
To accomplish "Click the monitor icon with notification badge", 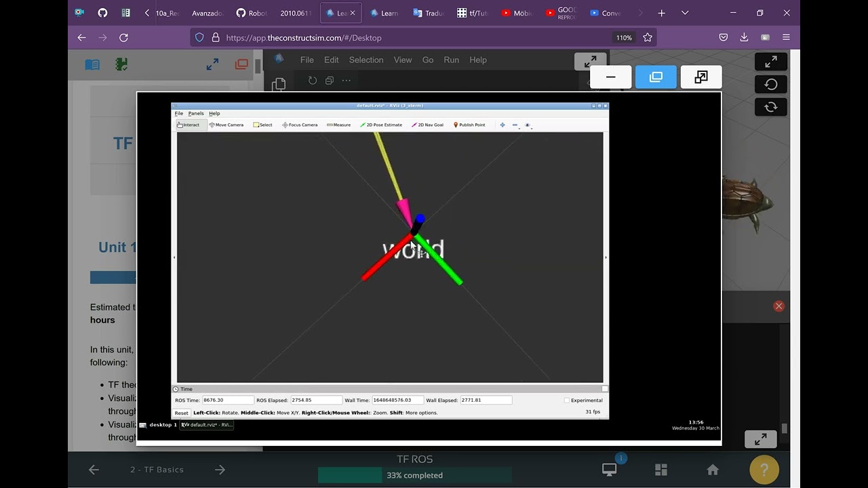I will 610,469.
